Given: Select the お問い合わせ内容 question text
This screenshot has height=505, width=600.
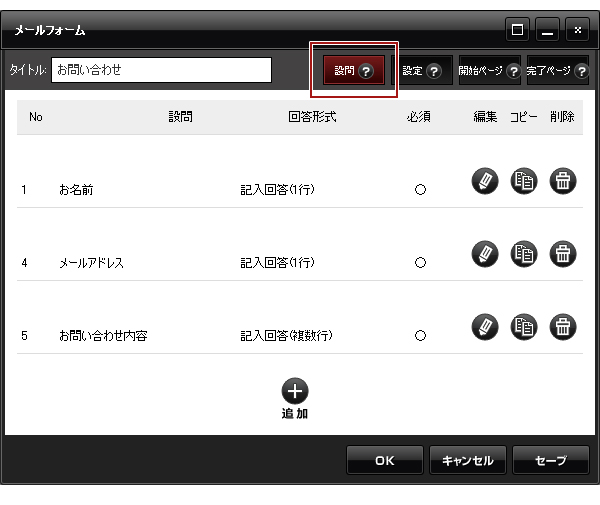Looking at the screenshot, I should pos(103,336).
